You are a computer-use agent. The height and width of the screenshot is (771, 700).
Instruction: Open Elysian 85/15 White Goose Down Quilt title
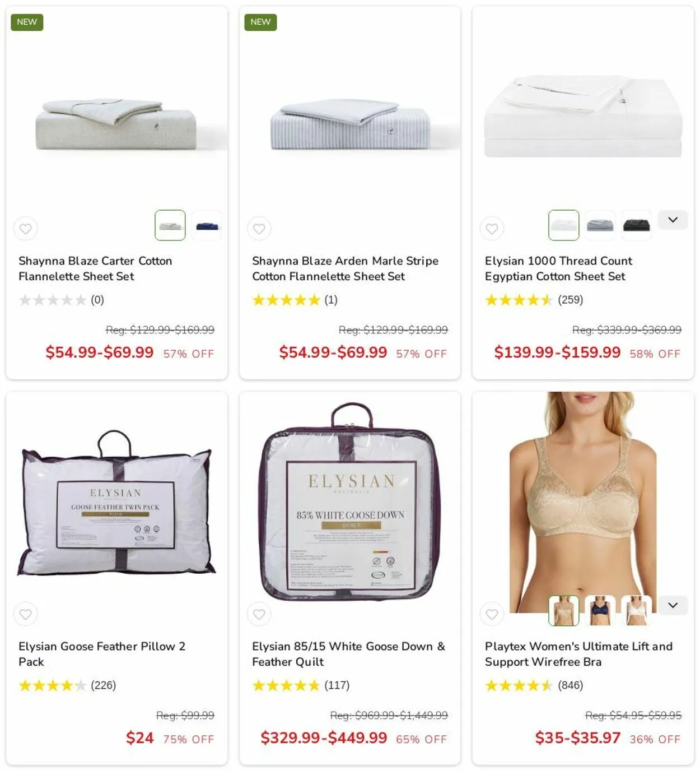tap(348, 654)
